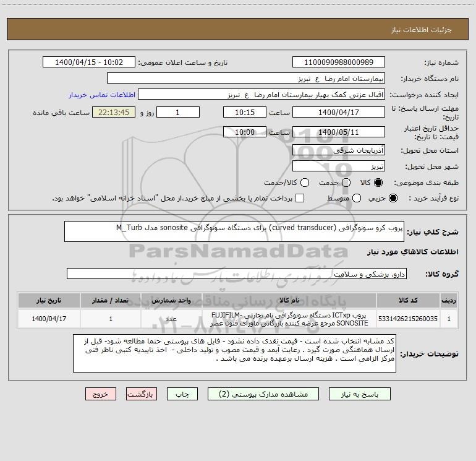Click delivery province field آذربایجان شرقی
Image resolution: width=476 pixels, height=461 pixels.
point(339,150)
